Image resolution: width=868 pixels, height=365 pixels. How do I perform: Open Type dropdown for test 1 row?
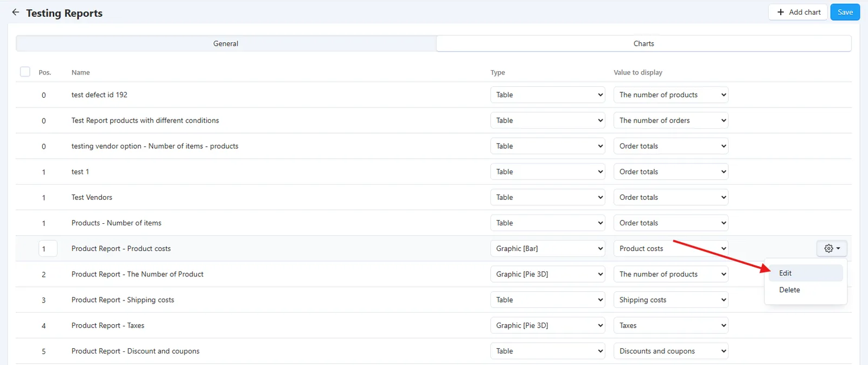548,172
